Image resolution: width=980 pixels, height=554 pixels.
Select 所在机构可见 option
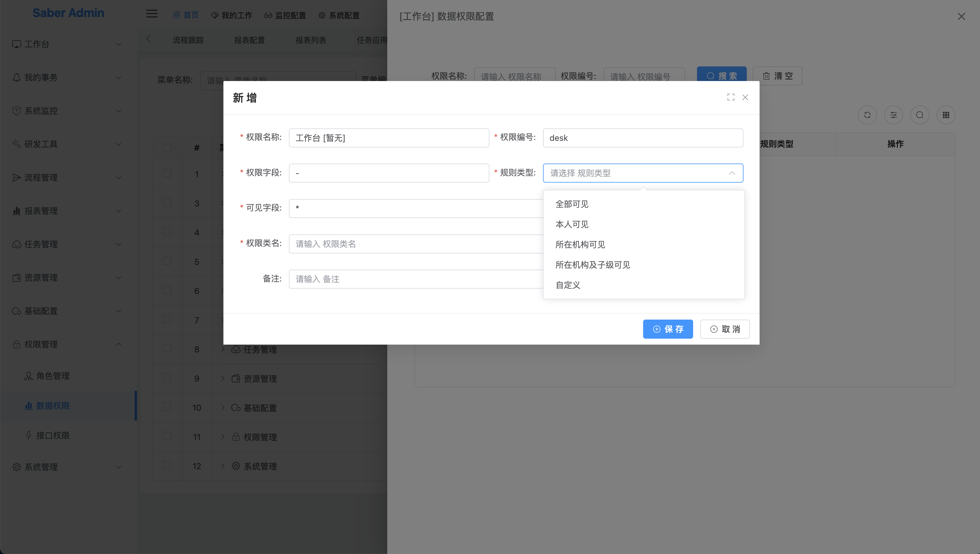[644, 245]
